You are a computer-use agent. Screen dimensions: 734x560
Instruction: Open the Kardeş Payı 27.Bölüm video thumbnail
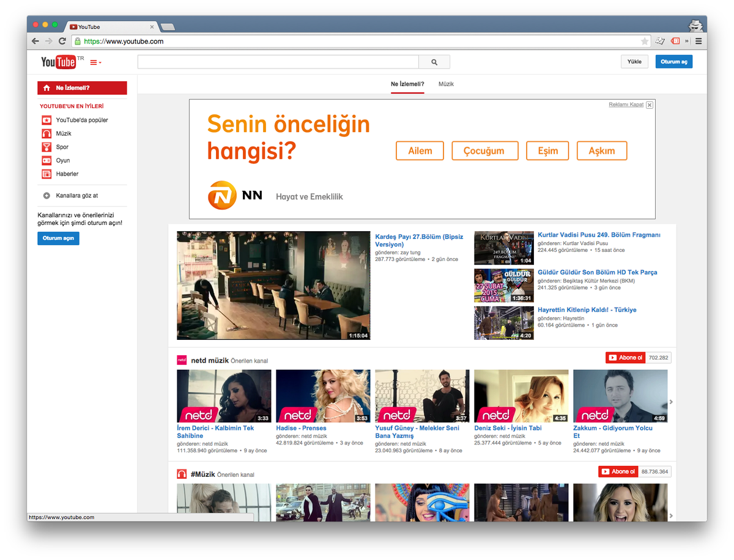[273, 285]
